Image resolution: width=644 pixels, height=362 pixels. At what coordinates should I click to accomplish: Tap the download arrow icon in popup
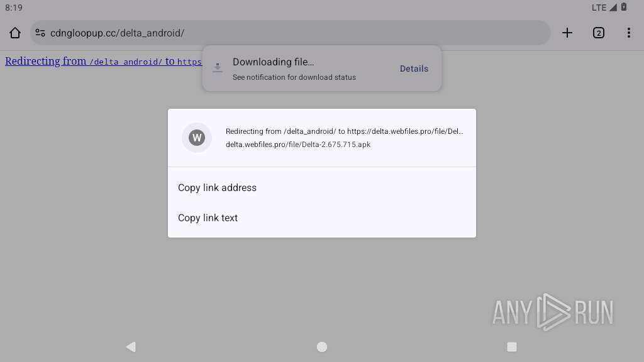(218, 68)
